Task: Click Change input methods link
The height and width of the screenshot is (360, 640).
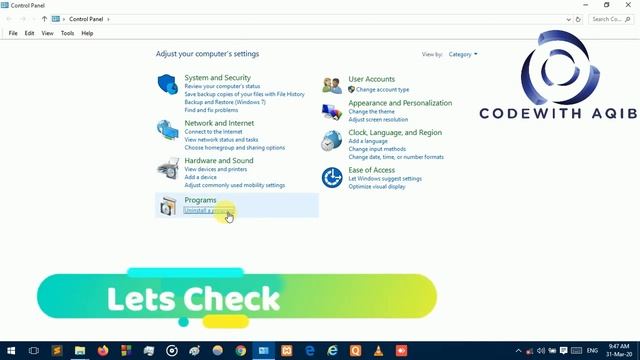Action: [x=377, y=149]
